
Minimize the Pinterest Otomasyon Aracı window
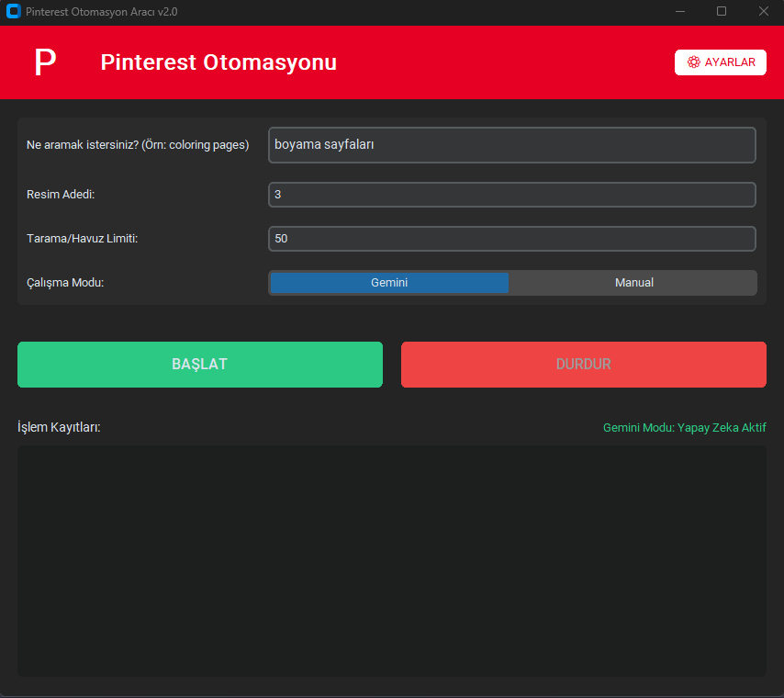680,11
